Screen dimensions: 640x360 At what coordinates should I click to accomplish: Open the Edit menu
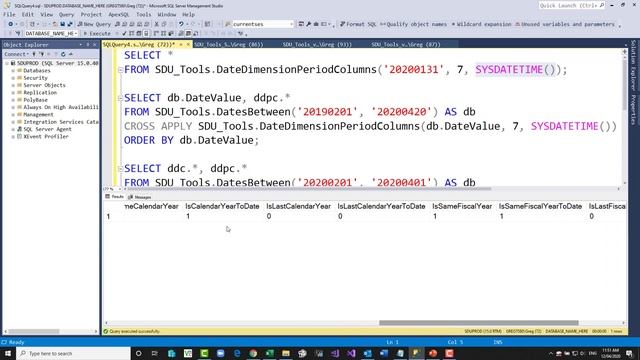point(28,14)
